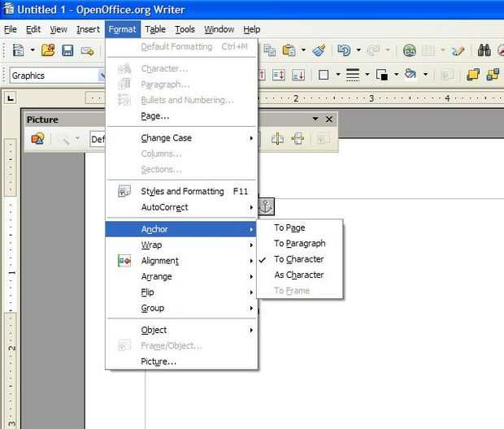Open the Insert menu

[x=88, y=29]
